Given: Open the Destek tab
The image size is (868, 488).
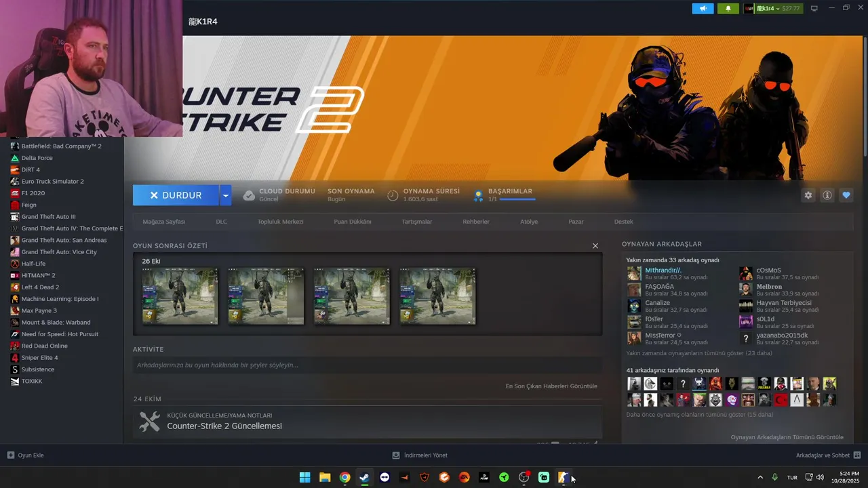Looking at the screenshot, I should click(624, 222).
